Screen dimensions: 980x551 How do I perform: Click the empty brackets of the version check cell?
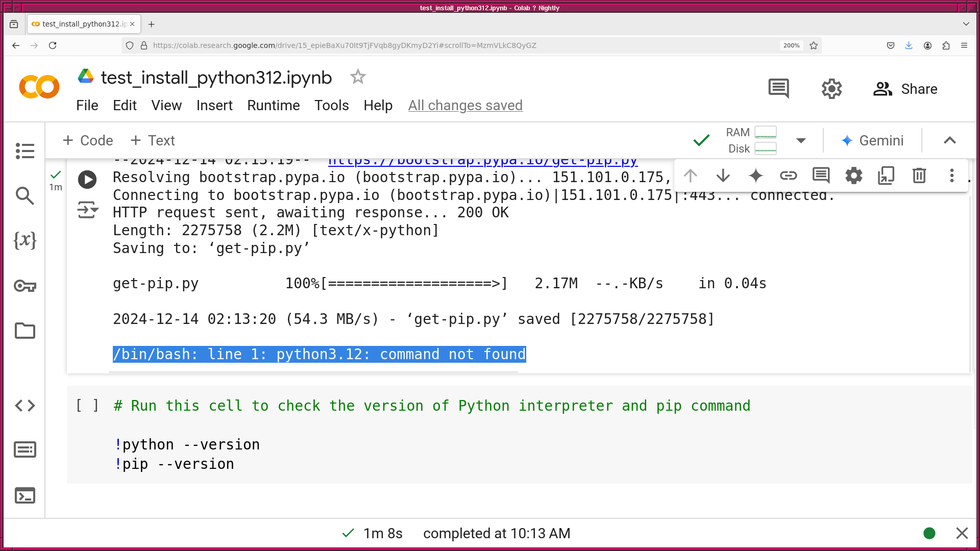(87, 406)
